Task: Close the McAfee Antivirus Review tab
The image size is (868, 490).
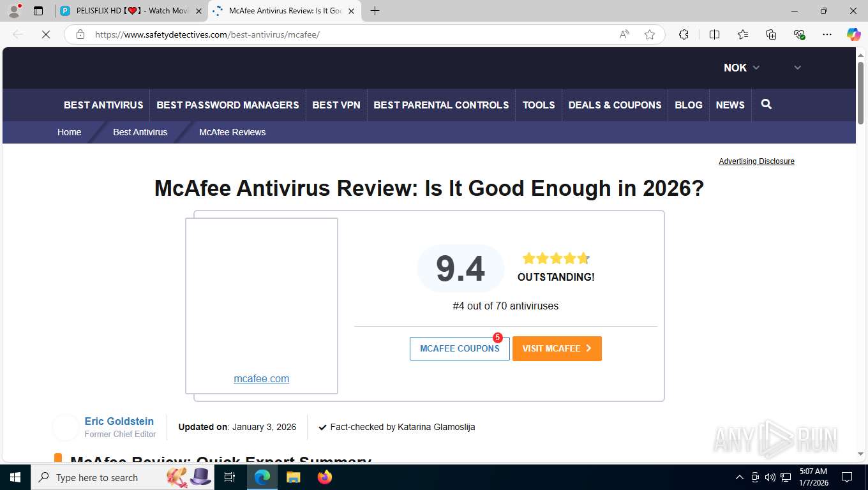Action: pos(351,11)
